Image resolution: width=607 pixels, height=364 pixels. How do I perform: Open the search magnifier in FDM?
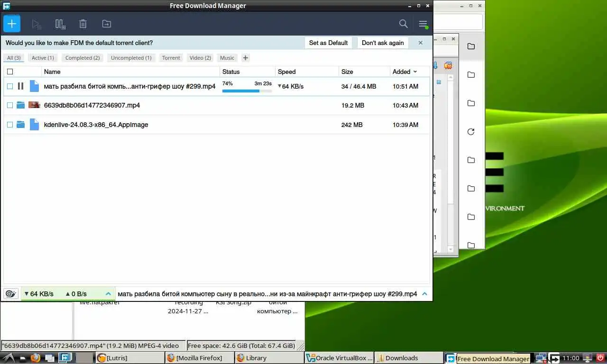pos(403,24)
